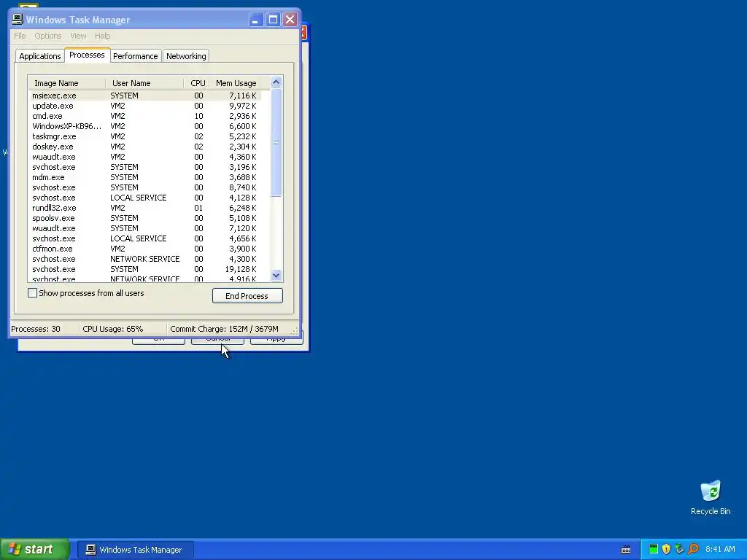Click the Safely Remove Hardware tray icon
Screen dimensions: 747x560
(679, 549)
